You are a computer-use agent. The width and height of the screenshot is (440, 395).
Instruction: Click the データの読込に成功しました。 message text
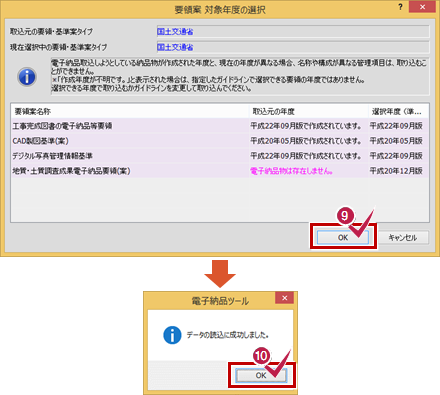point(228,335)
